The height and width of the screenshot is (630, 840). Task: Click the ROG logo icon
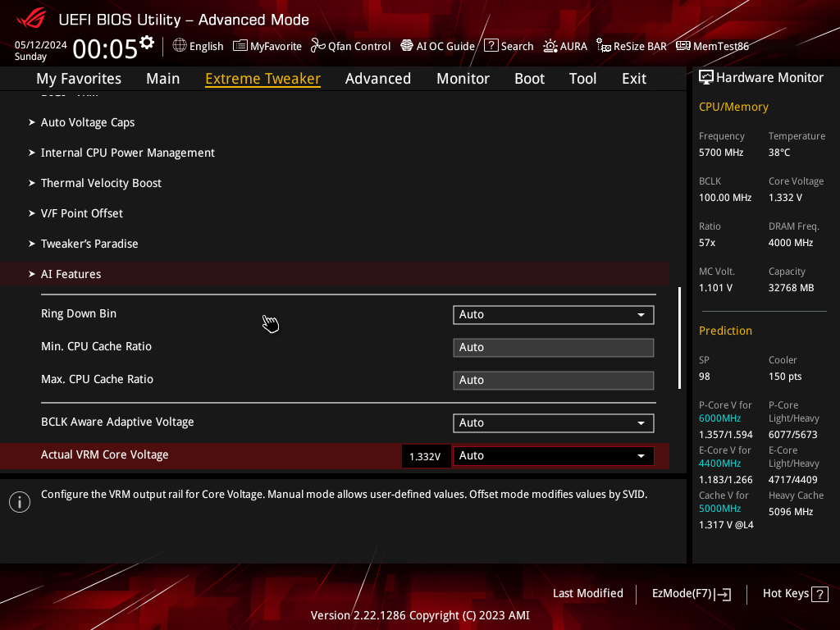[x=32, y=19]
